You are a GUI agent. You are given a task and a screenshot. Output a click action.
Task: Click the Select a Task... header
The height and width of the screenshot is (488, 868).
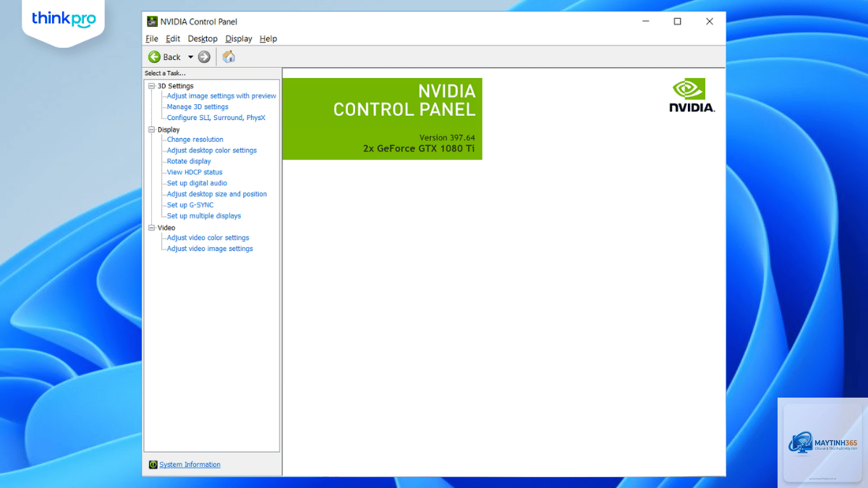(165, 73)
